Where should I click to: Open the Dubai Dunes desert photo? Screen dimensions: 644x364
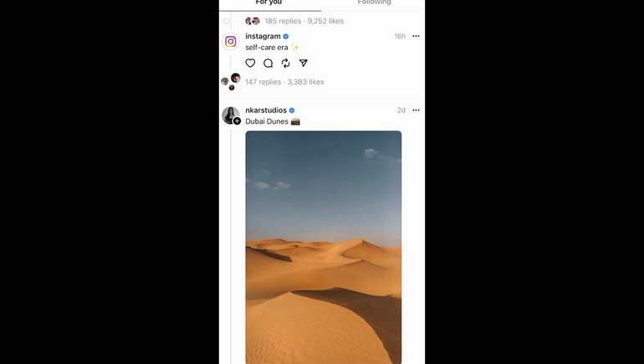pos(324,248)
